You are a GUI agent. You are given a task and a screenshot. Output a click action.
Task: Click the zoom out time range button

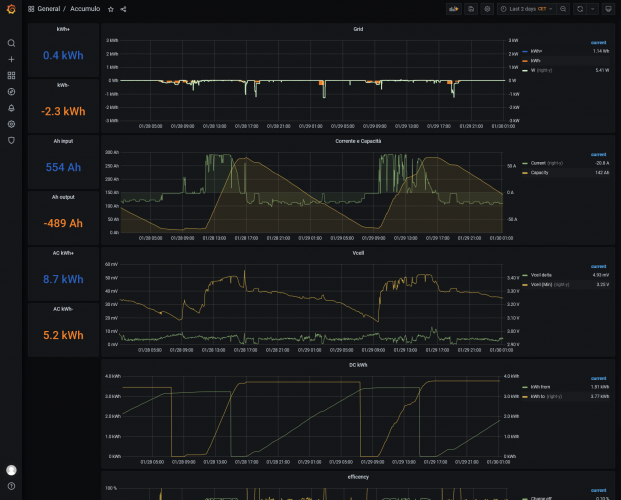(x=565, y=9)
